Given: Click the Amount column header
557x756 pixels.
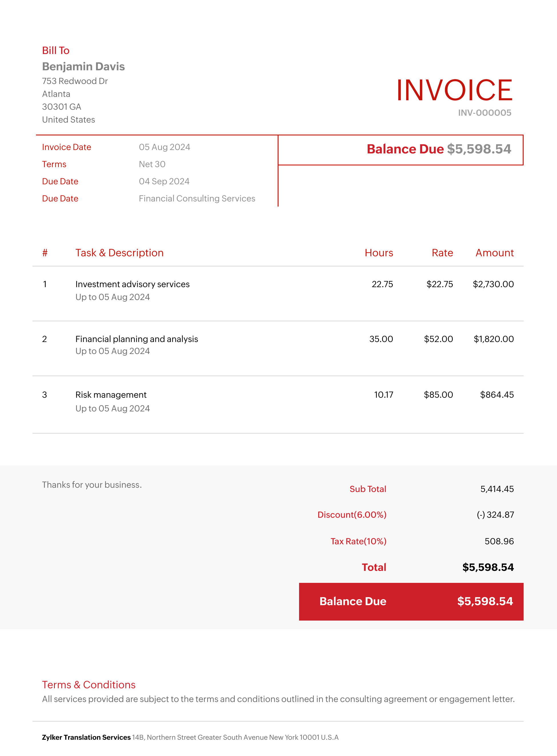Looking at the screenshot, I should click(x=494, y=253).
